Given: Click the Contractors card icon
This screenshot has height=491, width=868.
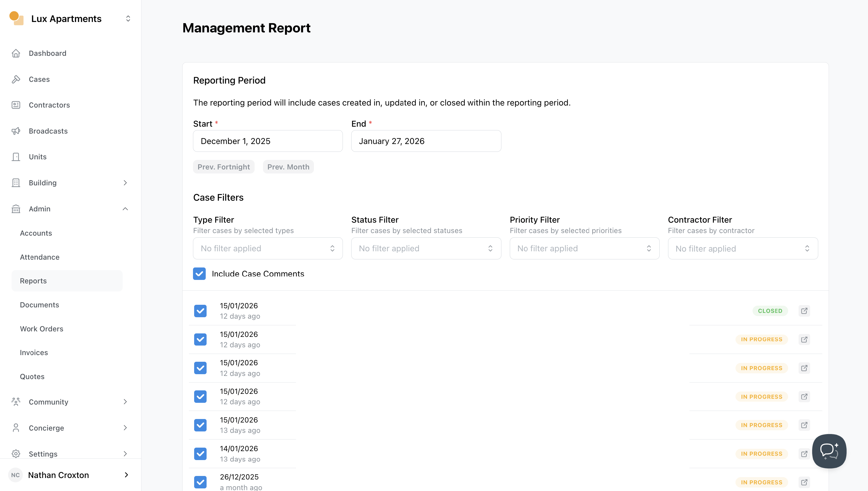Looking at the screenshot, I should [16, 105].
